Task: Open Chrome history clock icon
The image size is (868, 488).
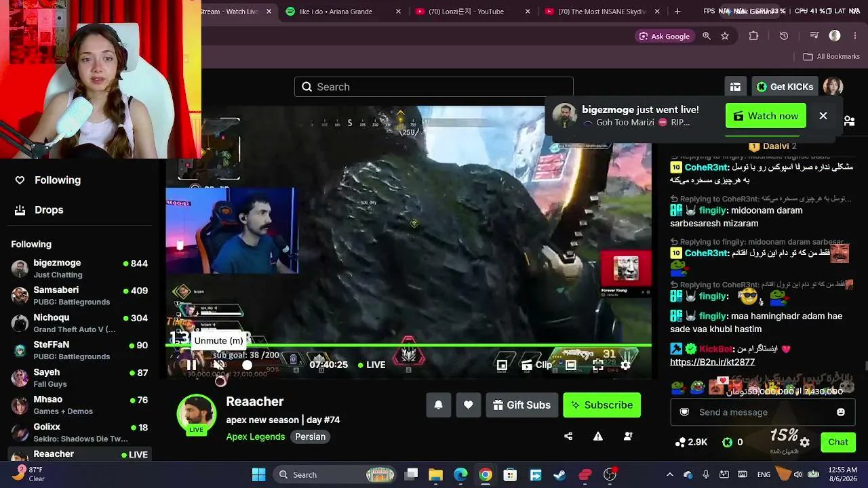Action: tap(784, 36)
